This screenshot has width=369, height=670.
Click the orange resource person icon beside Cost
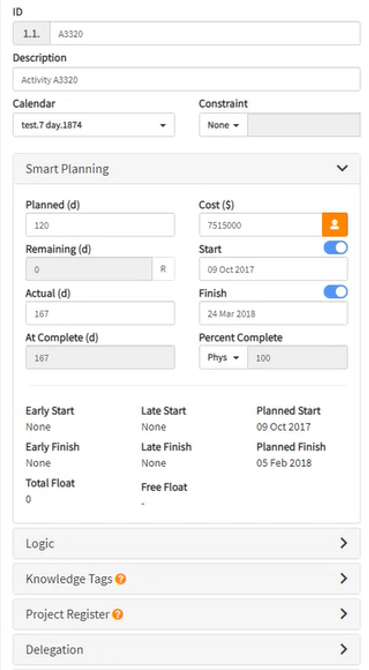point(334,225)
